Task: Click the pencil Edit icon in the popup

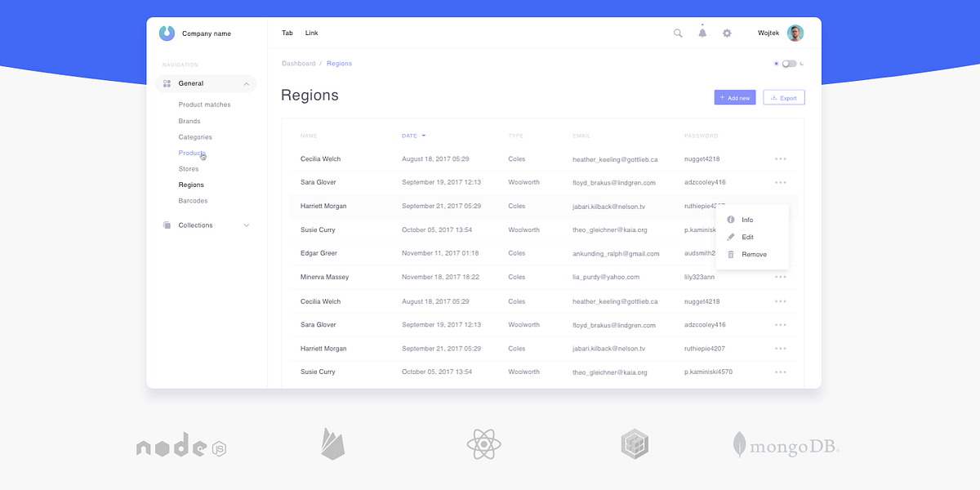Action: (x=731, y=237)
